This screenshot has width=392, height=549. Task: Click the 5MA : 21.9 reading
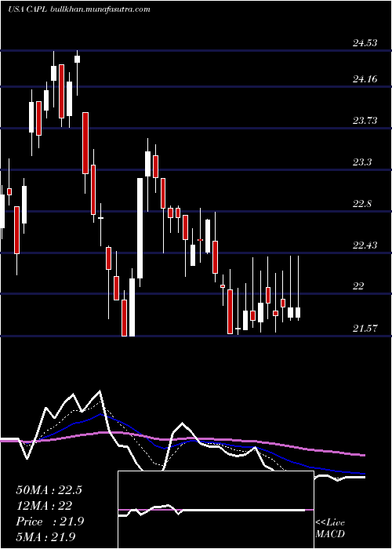click(x=46, y=536)
